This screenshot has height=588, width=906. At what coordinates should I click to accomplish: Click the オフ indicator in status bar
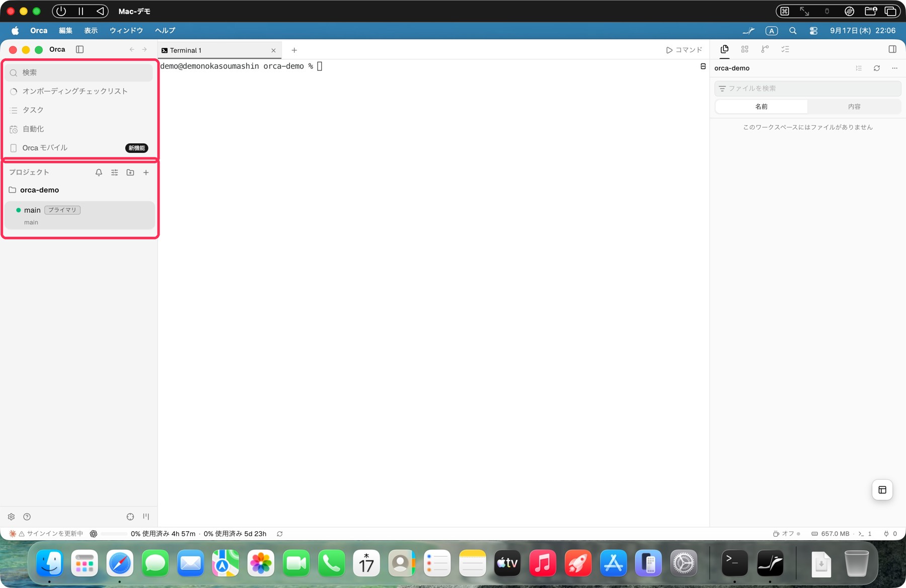787,534
